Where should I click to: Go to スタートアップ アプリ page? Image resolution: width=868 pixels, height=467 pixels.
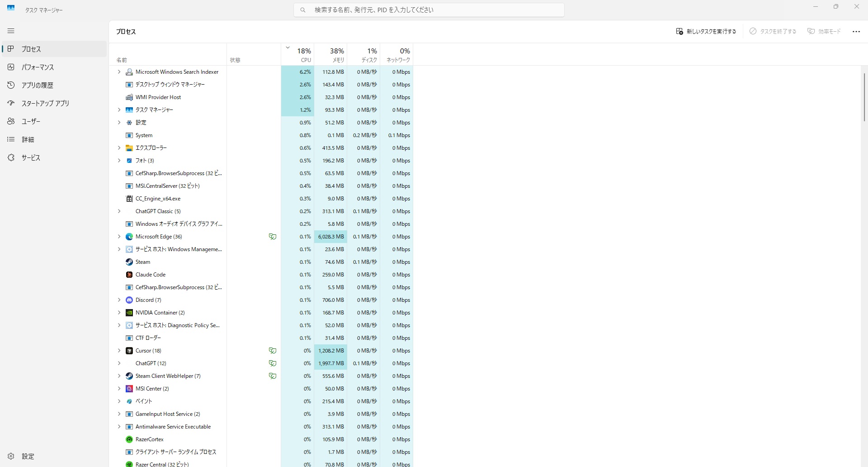pyautogui.click(x=54, y=103)
